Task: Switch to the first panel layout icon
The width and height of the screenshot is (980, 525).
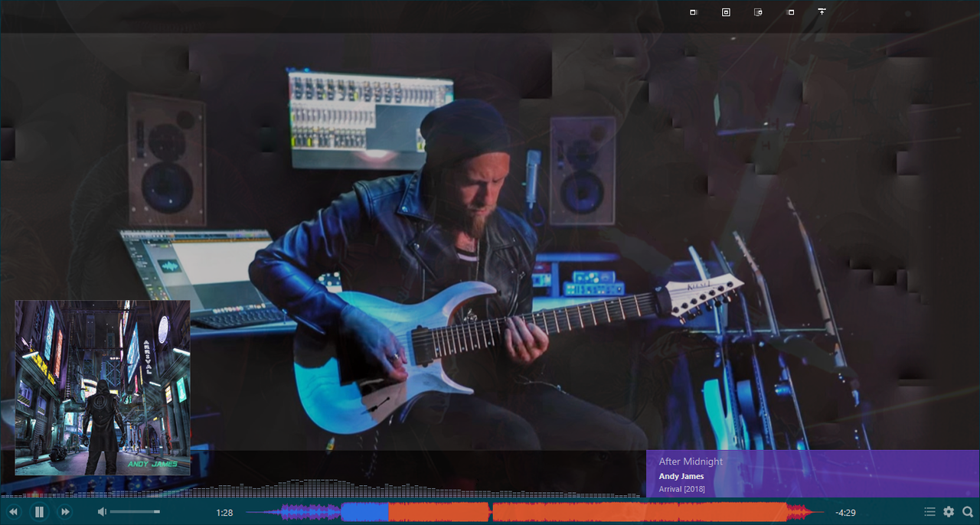Action: pyautogui.click(x=694, y=12)
